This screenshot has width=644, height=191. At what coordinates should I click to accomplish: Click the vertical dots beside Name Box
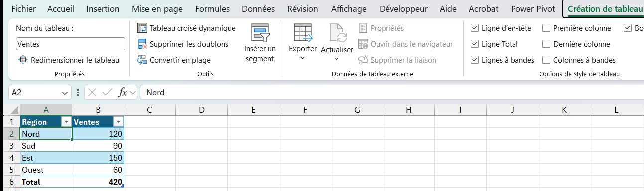(x=78, y=93)
